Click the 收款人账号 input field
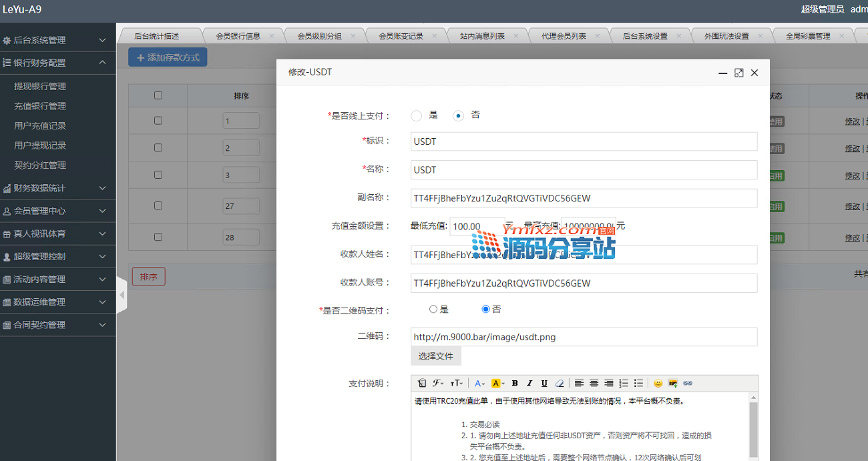This screenshot has width=868, height=461. click(584, 283)
